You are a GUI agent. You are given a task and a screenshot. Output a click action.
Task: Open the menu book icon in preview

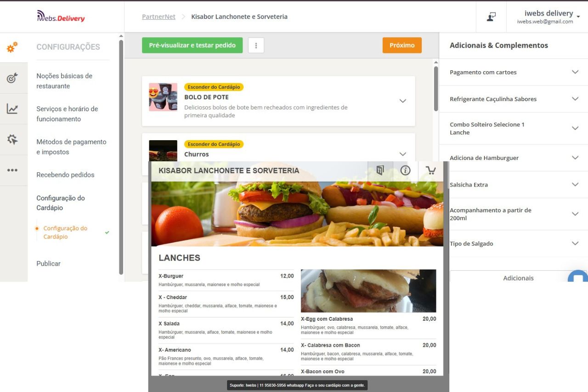point(380,170)
